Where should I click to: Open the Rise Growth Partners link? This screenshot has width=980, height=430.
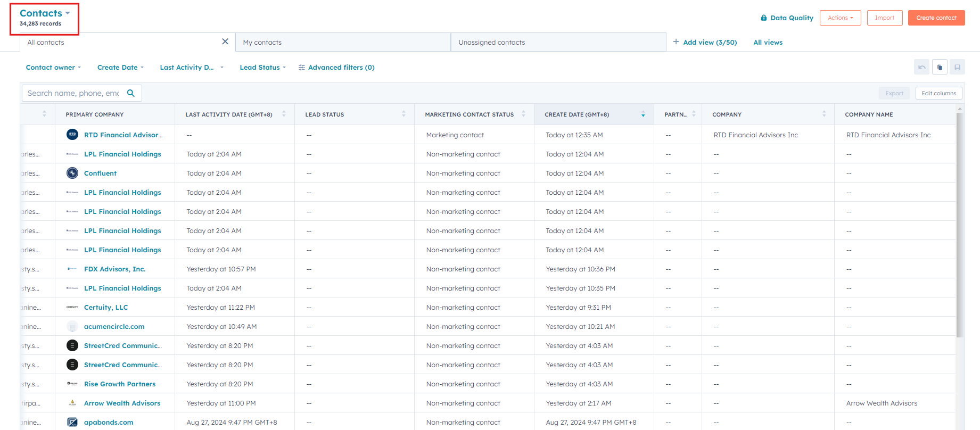(120, 384)
